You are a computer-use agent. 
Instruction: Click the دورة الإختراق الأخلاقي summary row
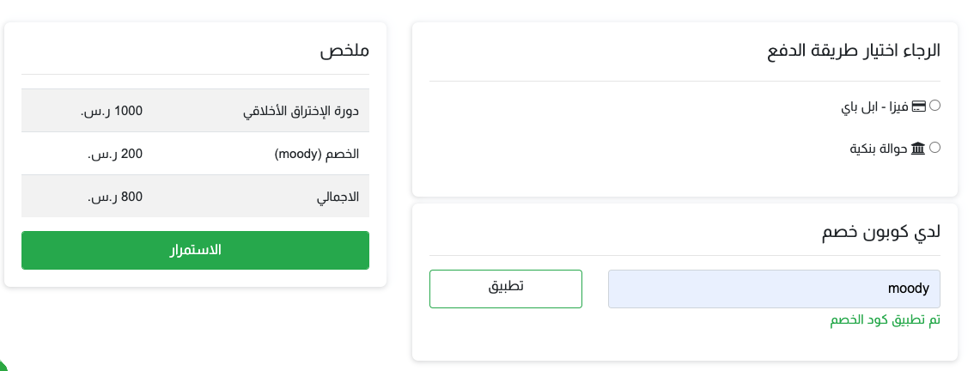pos(195,111)
